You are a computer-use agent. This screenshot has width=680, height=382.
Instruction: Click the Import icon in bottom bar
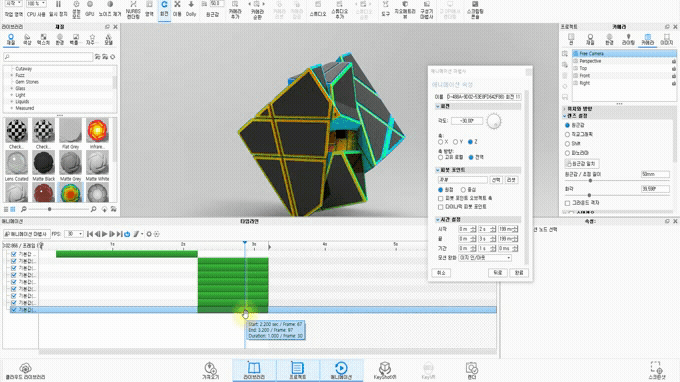coord(210,371)
